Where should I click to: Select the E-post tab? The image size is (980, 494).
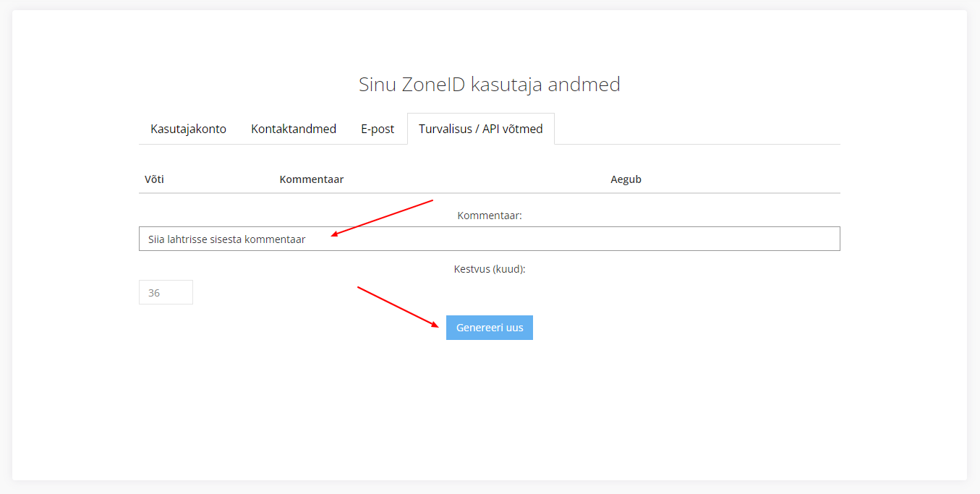tap(378, 129)
